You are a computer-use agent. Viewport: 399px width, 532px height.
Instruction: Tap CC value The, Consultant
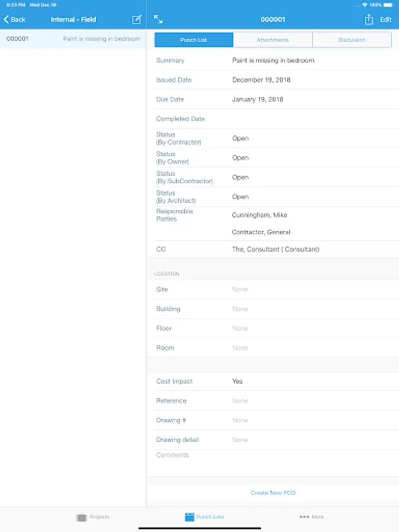pos(275,249)
